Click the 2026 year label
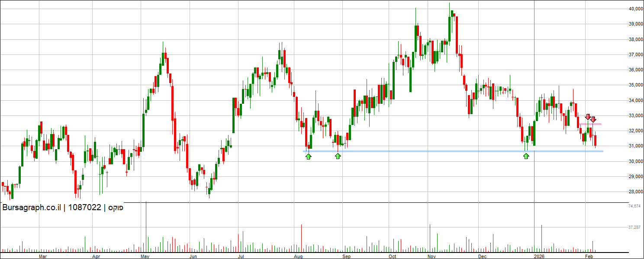644x259 pixels. 539,256
